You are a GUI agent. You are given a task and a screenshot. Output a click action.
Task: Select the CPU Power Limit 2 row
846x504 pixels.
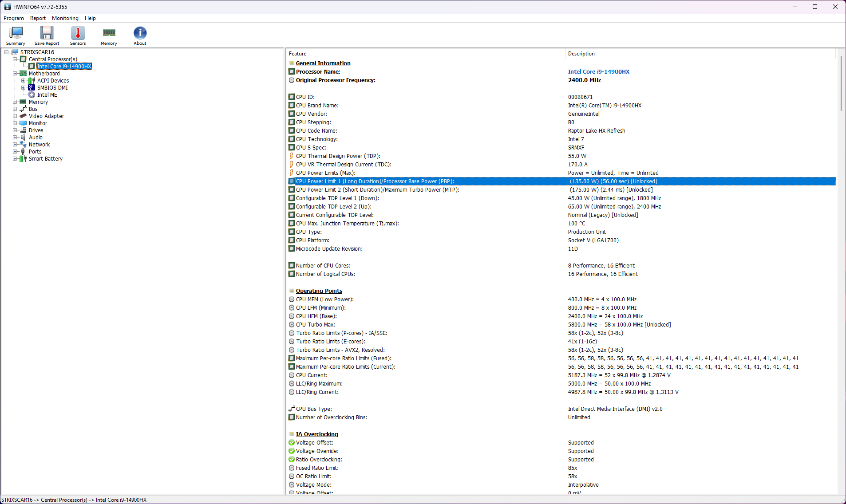click(x=561, y=189)
